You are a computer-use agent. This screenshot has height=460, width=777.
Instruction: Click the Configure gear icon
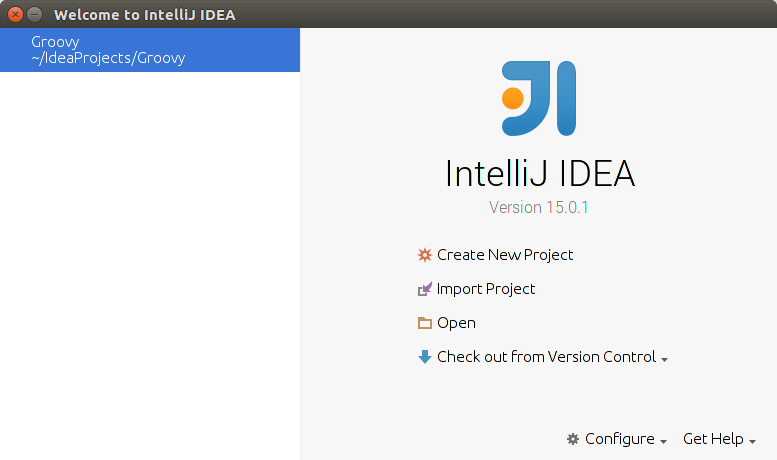click(573, 439)
